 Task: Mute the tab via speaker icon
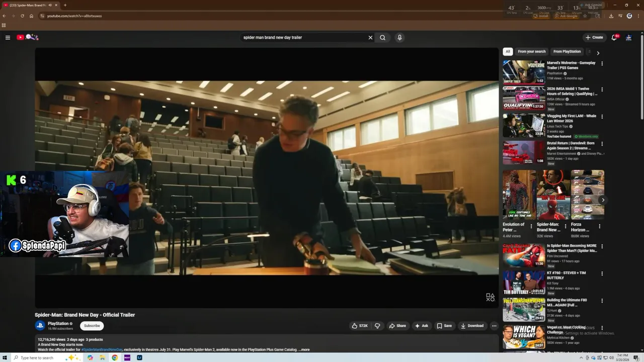point(49,5)
